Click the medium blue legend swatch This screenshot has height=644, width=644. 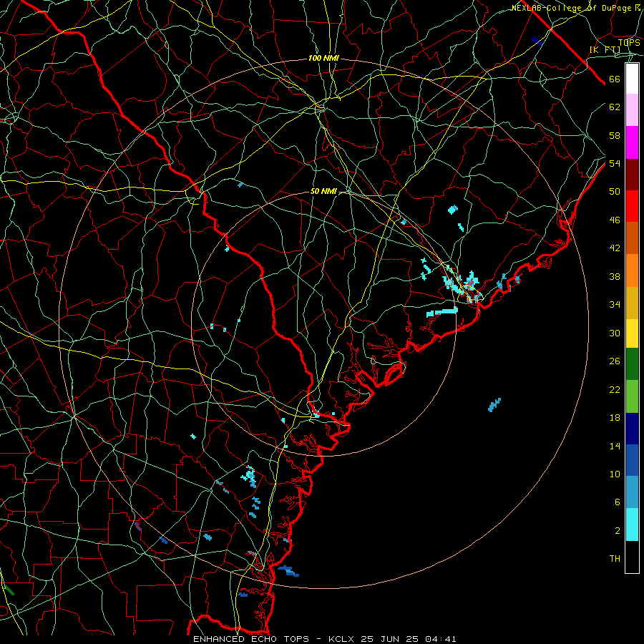click(632, 460)
